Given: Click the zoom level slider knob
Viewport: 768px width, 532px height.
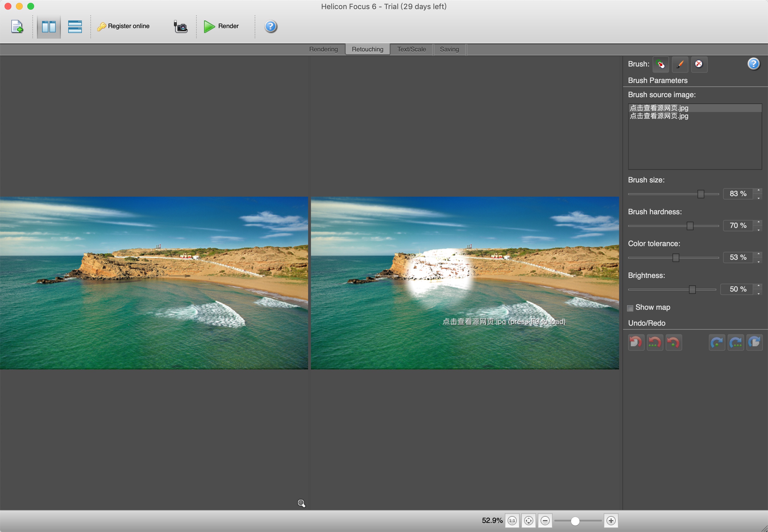Looking at the screenshot, I should 575,521.
